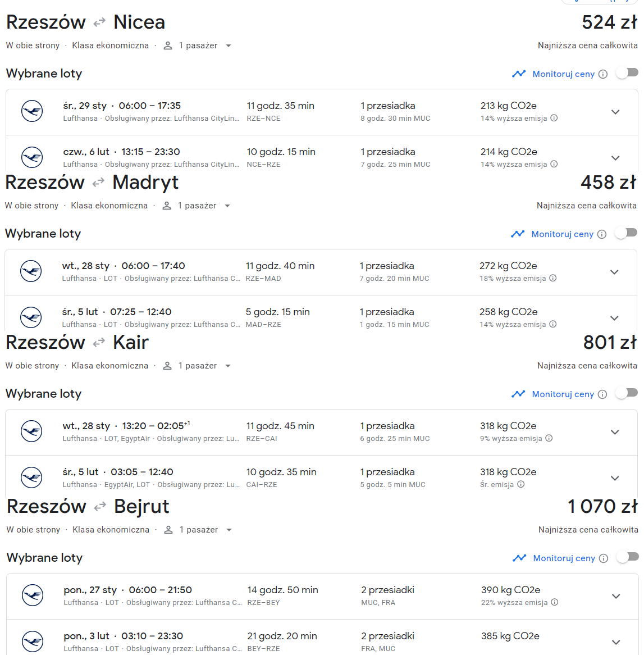Open passenger count dropdown for Nicea trip
The width and height of the screenshot is (644, 655).
click(x=198, y=46)
